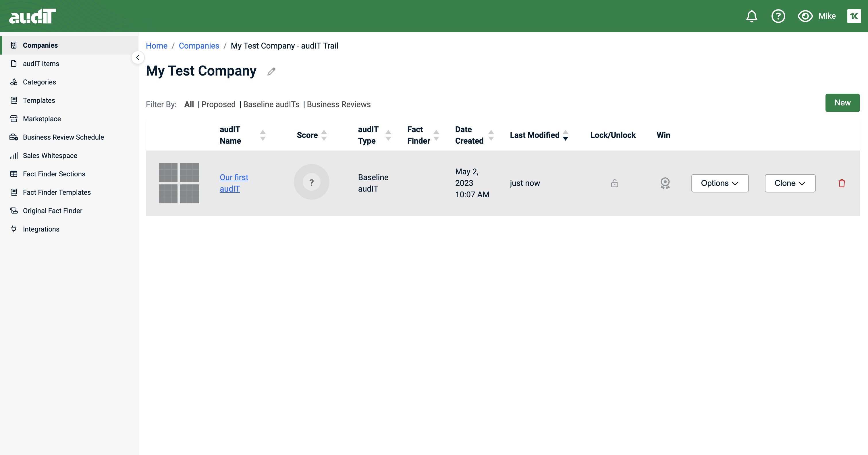Open the Clone dropdown
The width and height of the screenshot is (868, 455).
pyautogui.click(x=790, y=183)
